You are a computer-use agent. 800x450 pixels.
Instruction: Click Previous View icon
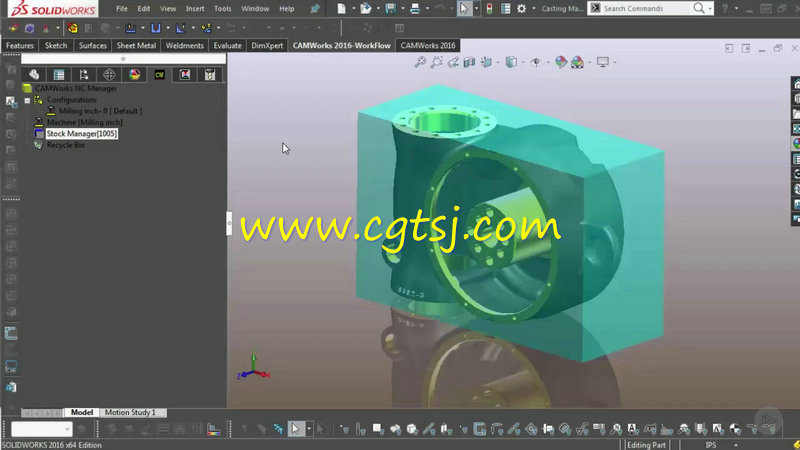(x=453, y=62)
